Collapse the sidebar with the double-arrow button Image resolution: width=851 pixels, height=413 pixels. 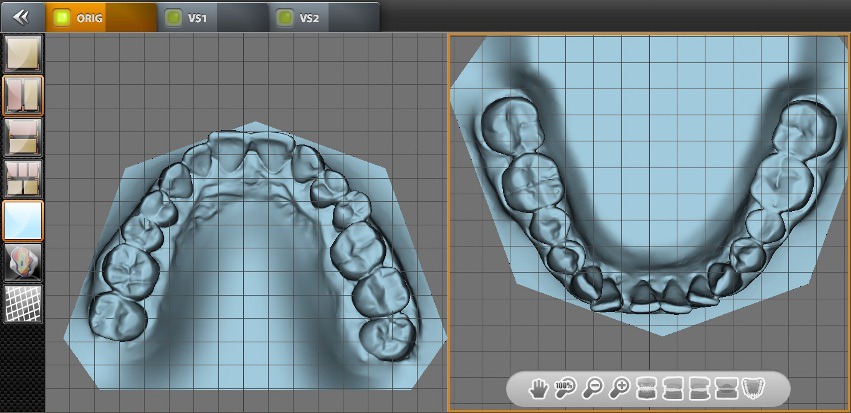[22, 17]
